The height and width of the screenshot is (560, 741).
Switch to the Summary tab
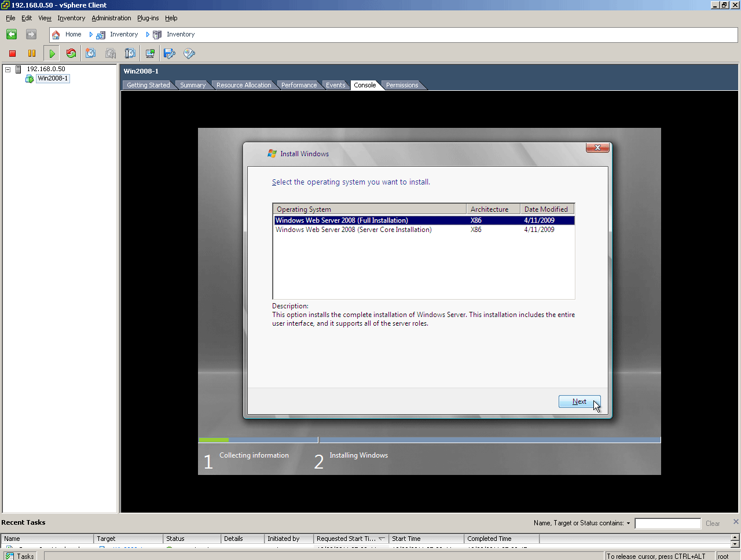click(x=193, y=85)
